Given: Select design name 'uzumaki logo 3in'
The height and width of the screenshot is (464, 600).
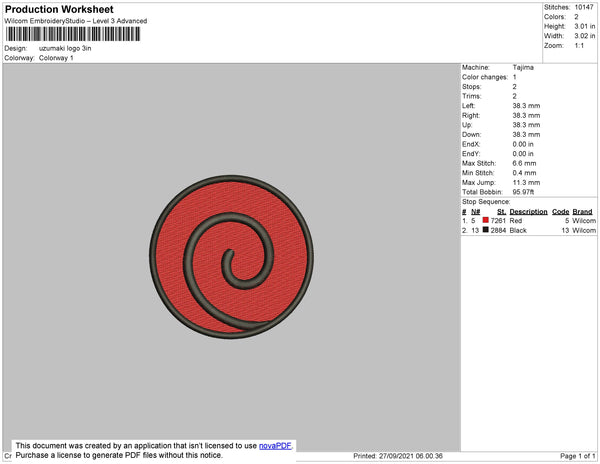Looking at the screenshot, I should click(65, 49).
